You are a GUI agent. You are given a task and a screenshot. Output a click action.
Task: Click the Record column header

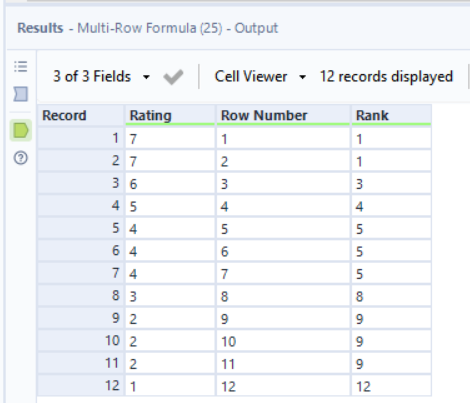[x=81, y=115]
